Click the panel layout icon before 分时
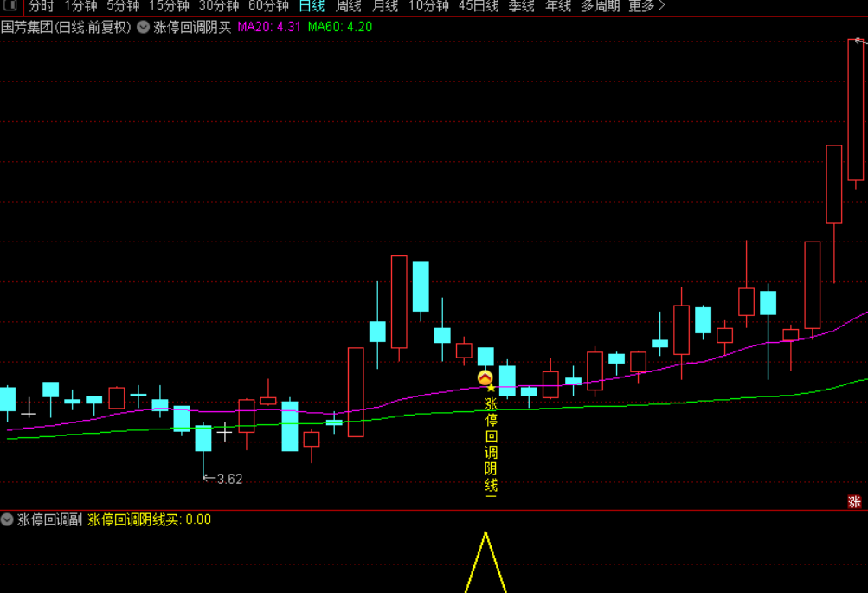Image resolution: width=868 pixels, height=593 pixels. click(10, 6)
